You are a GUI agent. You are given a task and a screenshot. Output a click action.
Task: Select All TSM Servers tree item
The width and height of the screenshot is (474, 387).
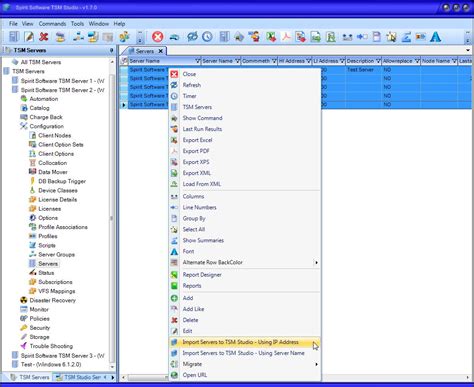pos(41,62)
